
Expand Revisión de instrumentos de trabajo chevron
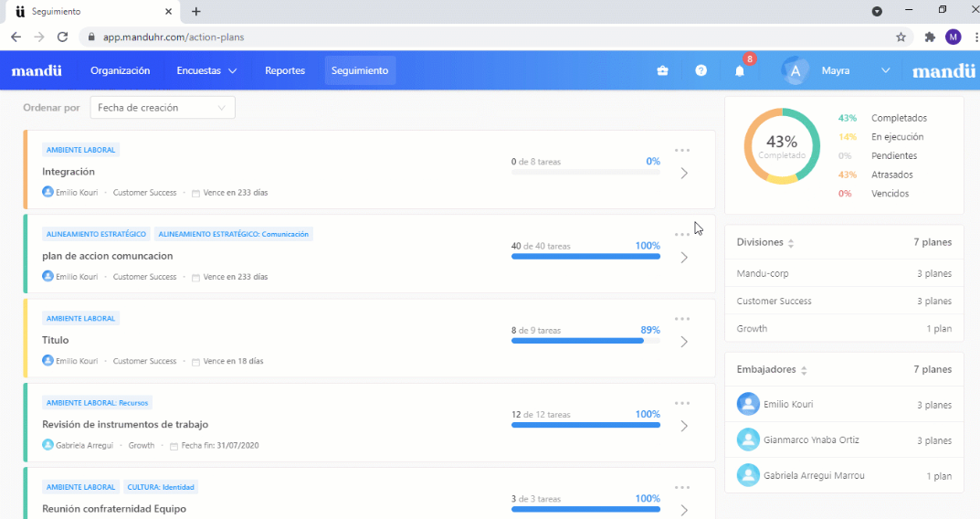pyautogui.click(x=684, y=427)
